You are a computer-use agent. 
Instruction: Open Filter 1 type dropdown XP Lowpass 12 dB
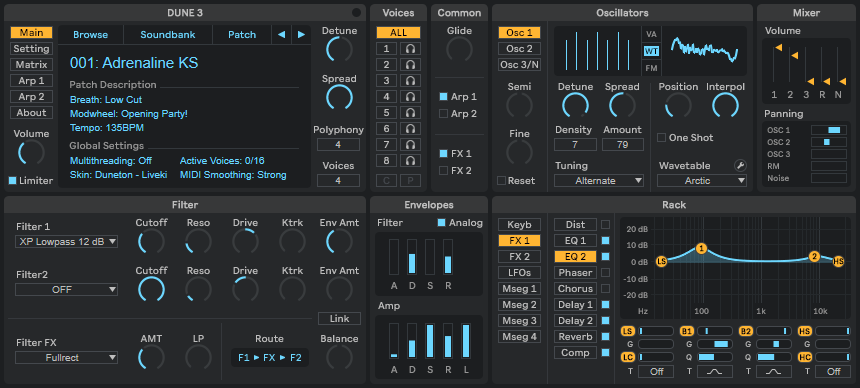pos(66,241)
